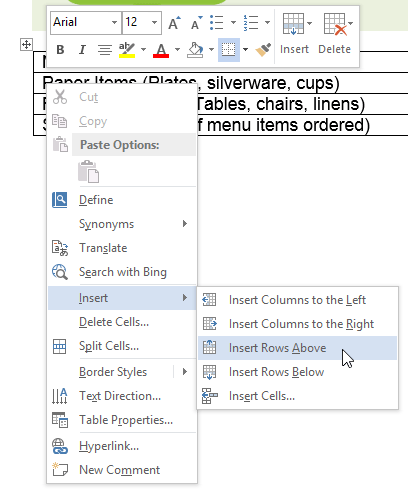Select Insert Rows Below
The height and width of the screenshot is (490, 408).
tap(297, 372)
